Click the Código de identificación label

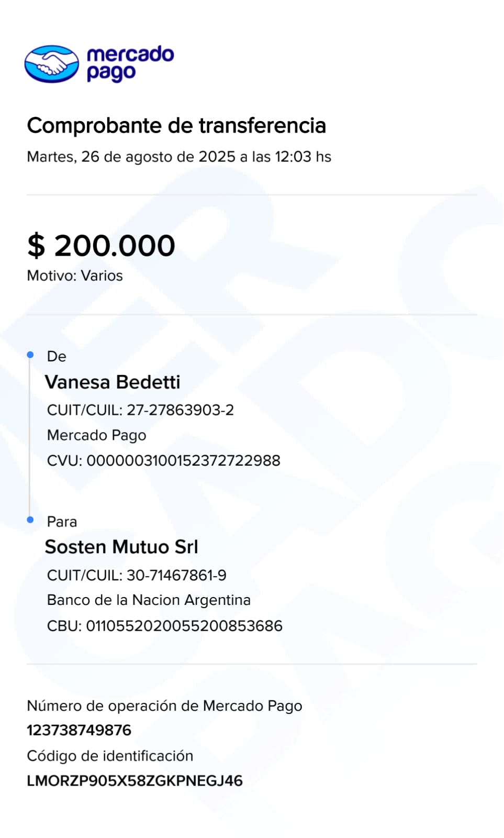coord(110,756)
